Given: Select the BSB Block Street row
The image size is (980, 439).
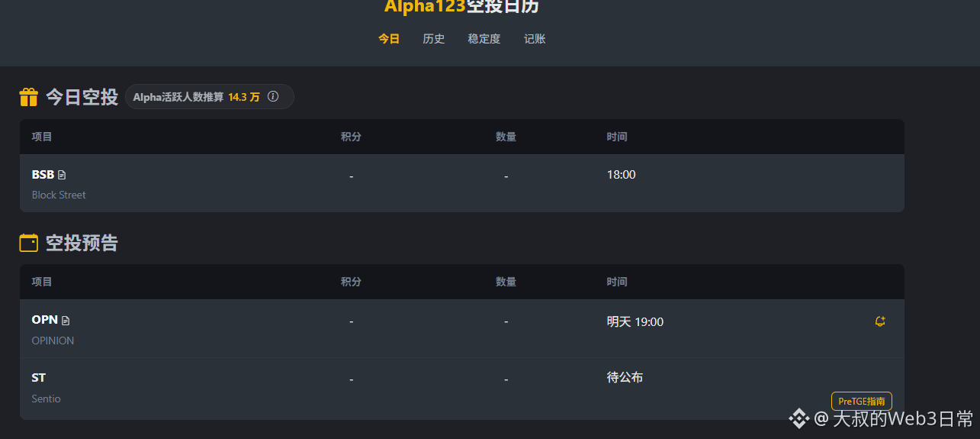Looking at the screenshot, I should (462, 183).
